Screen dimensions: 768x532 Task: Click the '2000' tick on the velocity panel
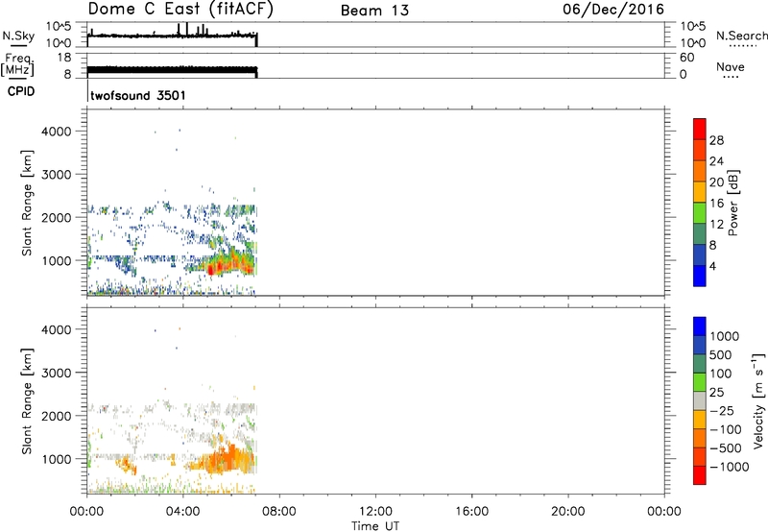click(57, 417)
